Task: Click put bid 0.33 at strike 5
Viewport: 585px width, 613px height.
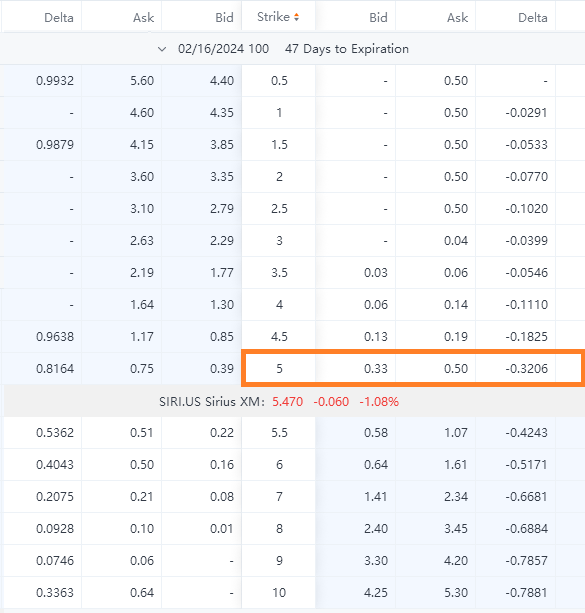Action: (376, 369)
